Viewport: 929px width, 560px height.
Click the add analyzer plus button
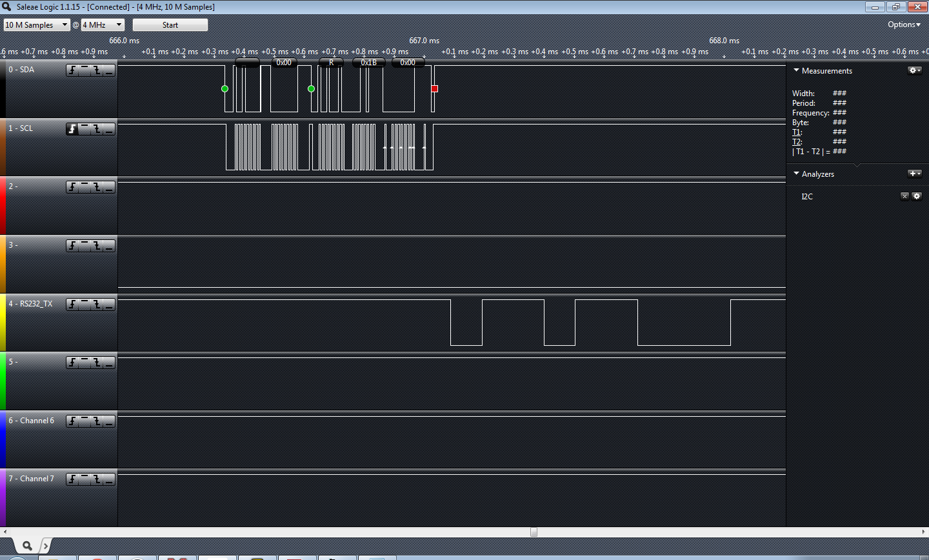[x=914, y=174]
